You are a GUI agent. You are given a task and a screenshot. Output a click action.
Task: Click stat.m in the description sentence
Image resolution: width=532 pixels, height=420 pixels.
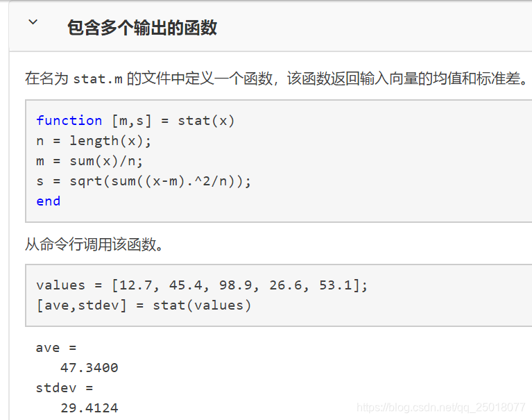tap(98, 79)
